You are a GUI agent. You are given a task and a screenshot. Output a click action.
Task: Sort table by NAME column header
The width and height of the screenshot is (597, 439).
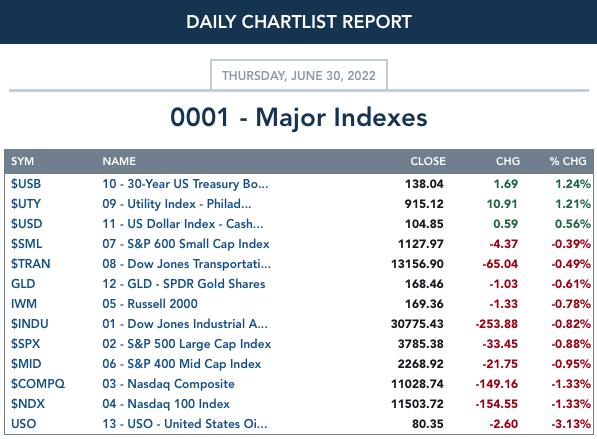(119, 161)
